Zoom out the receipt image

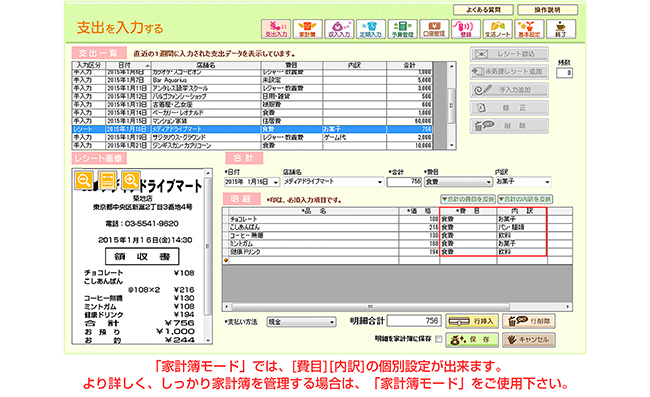84,180
